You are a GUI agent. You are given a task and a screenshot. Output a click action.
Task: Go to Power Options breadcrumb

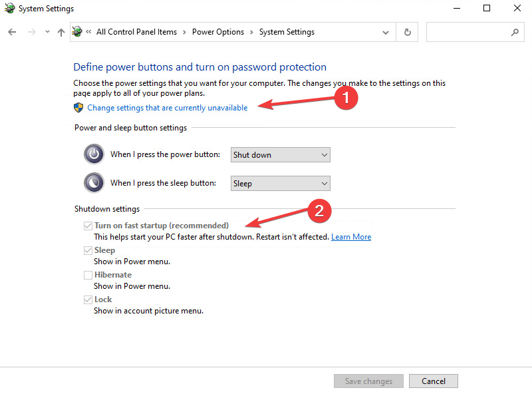pos(218,32)
